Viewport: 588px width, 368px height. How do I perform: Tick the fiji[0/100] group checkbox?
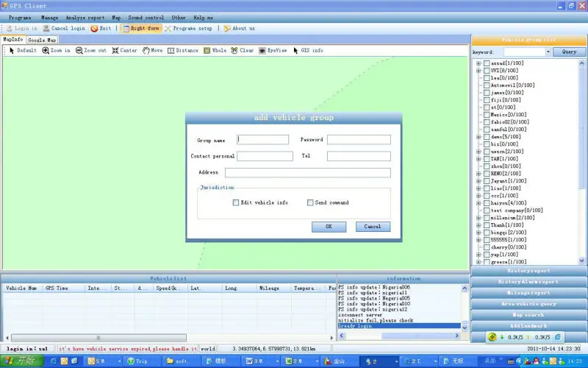point(487,100)
